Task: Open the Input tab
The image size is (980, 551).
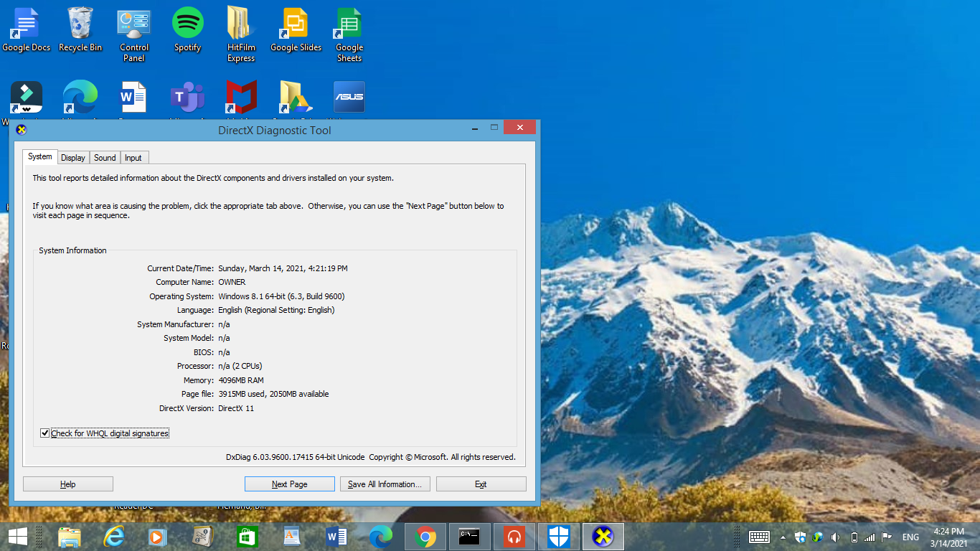Action: coord(134,157)
